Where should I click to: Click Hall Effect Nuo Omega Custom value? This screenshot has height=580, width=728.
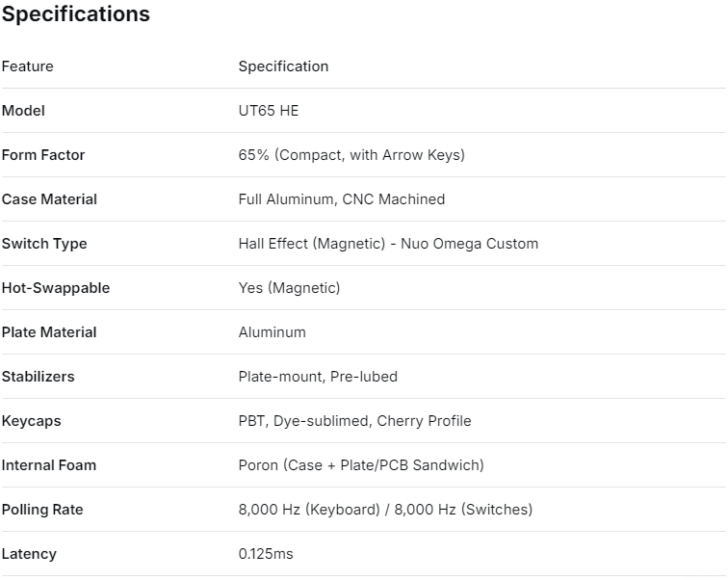388,244
